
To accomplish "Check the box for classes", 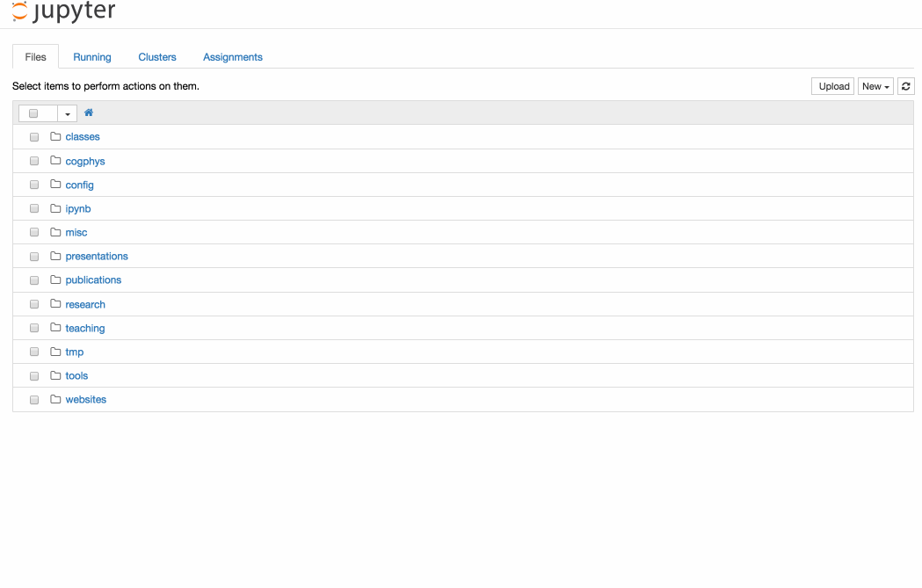I will (34, 137).
